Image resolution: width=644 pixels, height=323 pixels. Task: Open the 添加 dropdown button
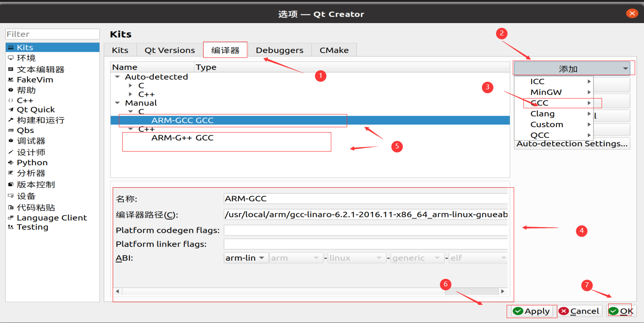[573, 69]
